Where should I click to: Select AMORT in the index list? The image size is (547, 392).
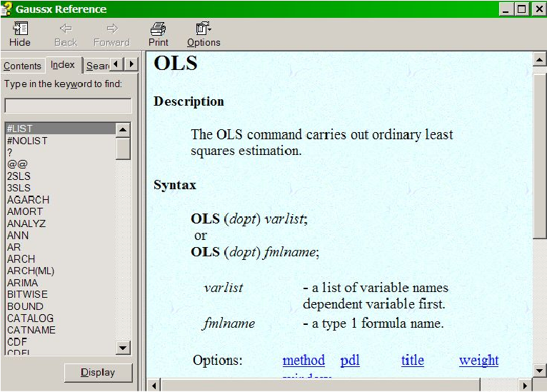pyautogui.click(x=61, y=211)
